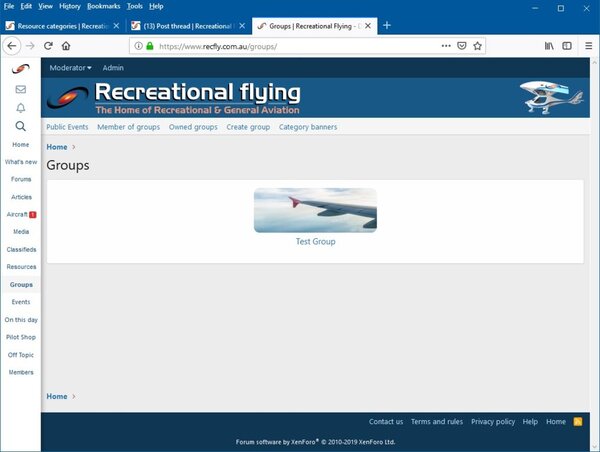Click the envelope inbox icon in sidebar
This screenshot has width=600, height=452.
point(20,89)
